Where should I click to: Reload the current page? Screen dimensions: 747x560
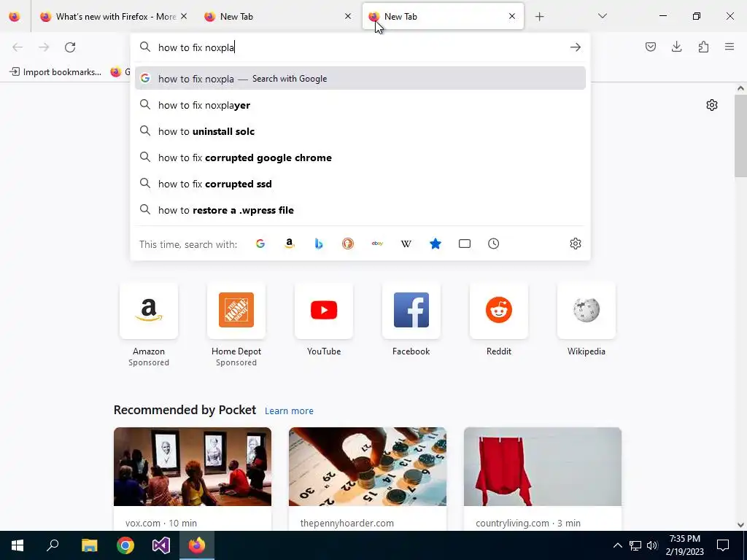[70, 47]
